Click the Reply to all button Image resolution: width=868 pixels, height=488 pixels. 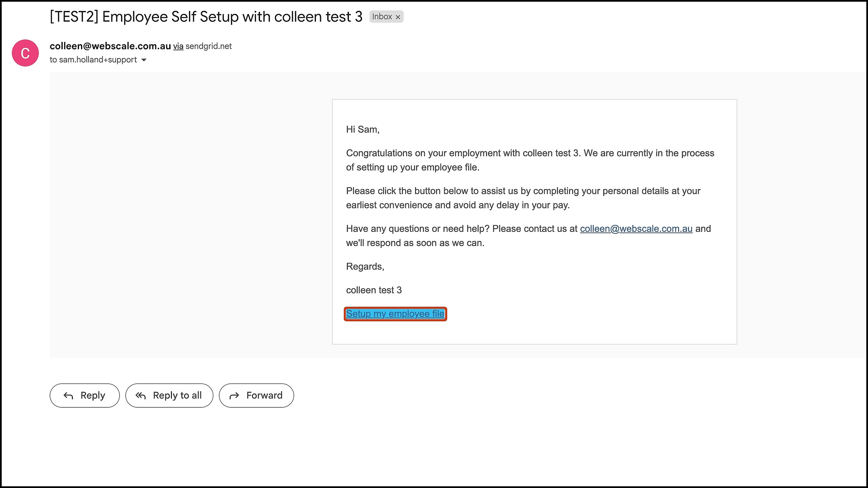tap(169, 395)
